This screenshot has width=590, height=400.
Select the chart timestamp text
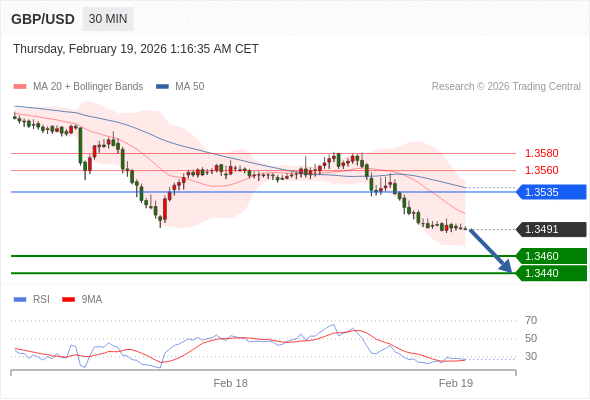click(136, 49)
